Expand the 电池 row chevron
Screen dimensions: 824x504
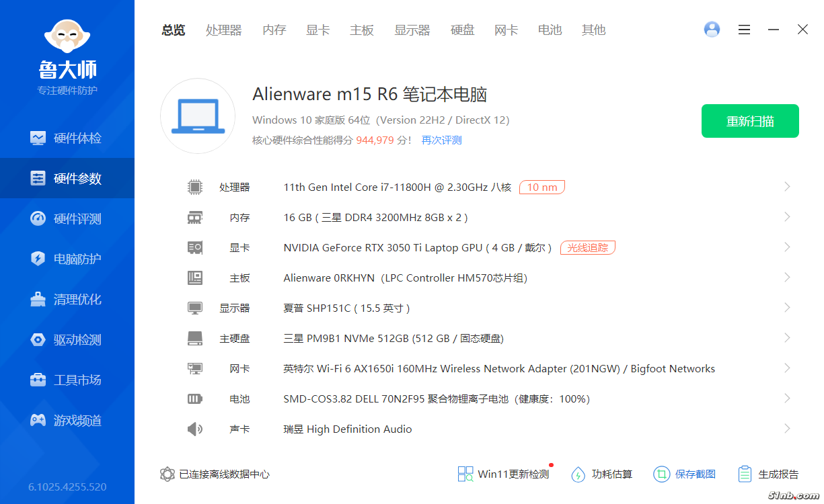coord(787,398)
